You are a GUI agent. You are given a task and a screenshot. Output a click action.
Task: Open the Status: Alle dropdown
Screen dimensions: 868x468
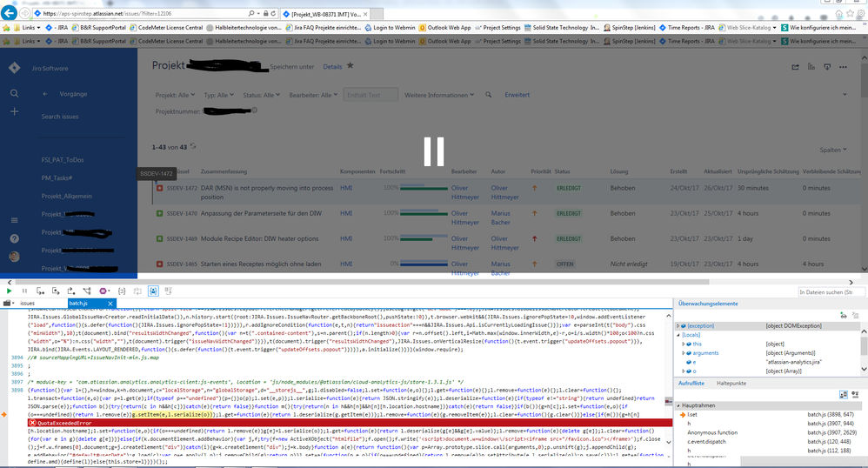point(261,96)
